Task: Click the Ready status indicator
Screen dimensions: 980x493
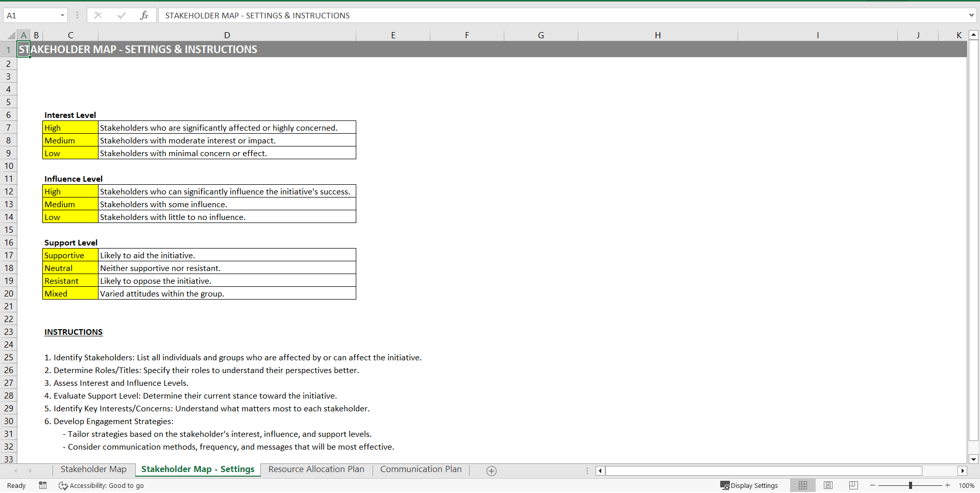Action: (x=16, y=485)
